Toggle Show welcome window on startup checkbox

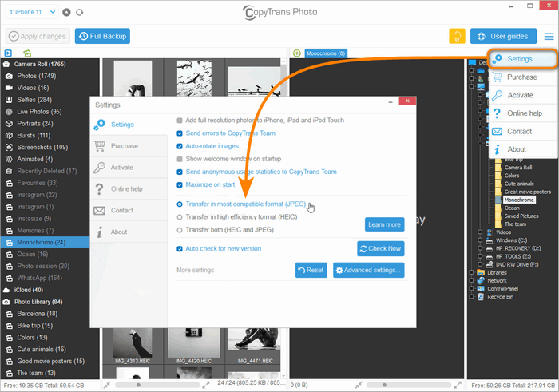180,159
